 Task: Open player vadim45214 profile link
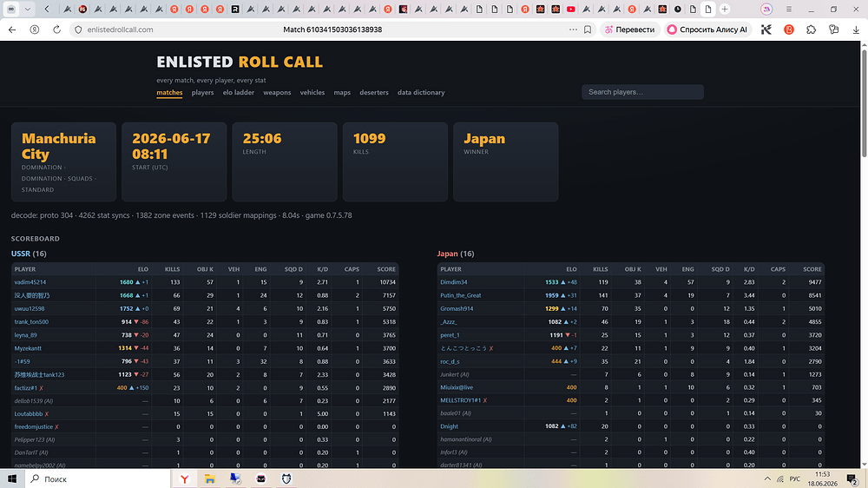(30, 282)
